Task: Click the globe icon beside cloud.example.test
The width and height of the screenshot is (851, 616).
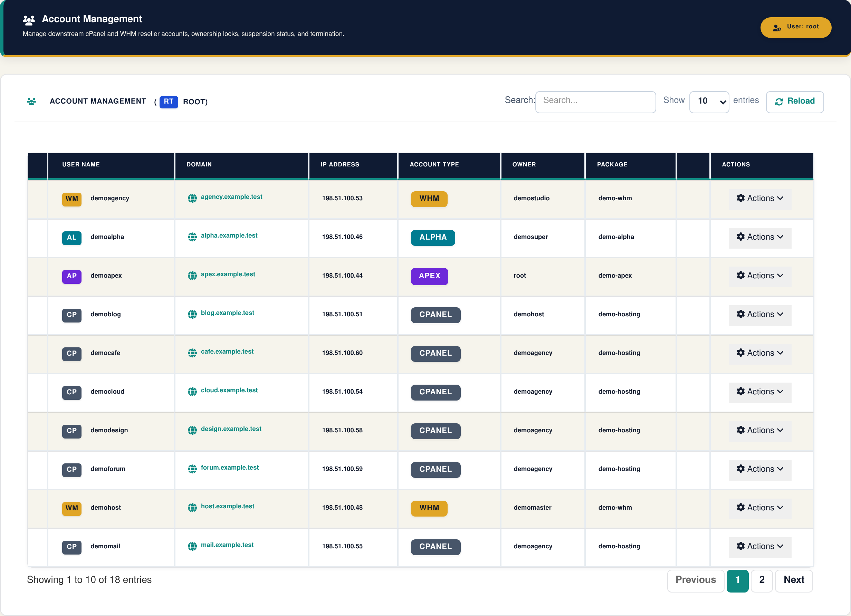Action: pyautogui.click(x=192, y=391)
